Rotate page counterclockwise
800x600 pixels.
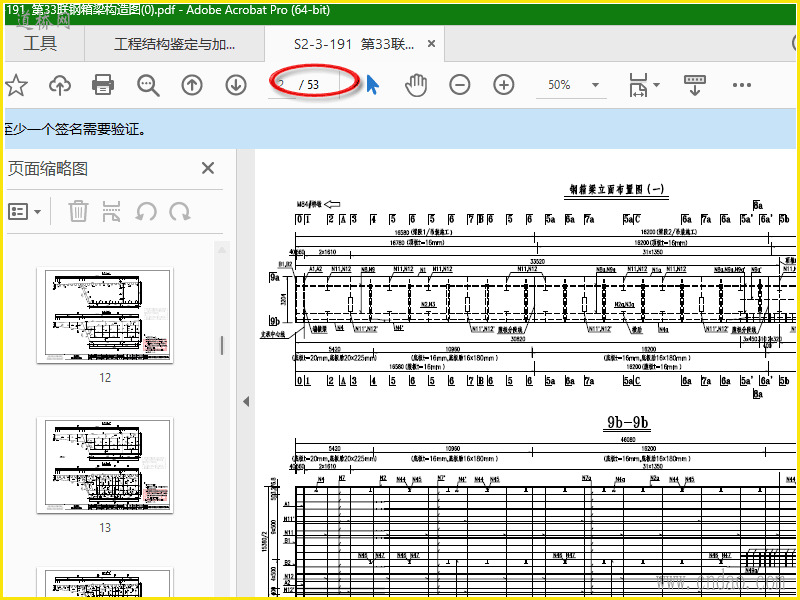pos(146,211)
